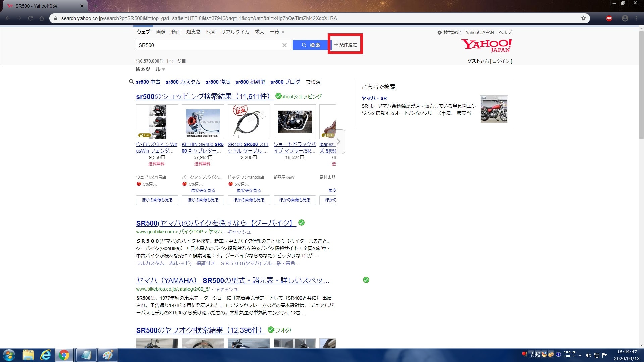Reload the page with the browser refresh icon
Viewport: 644px width, 362px height.
[x=30, y=18]
